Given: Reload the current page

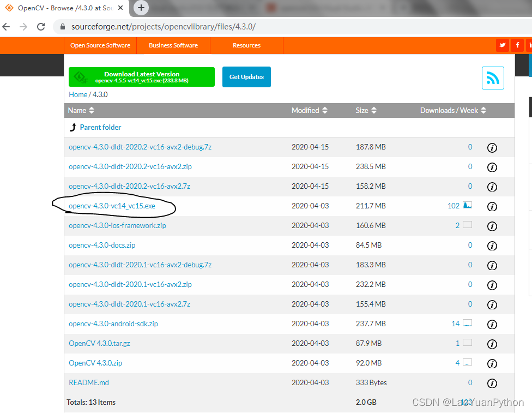Looking at the screenshot, I should (41, 27).
